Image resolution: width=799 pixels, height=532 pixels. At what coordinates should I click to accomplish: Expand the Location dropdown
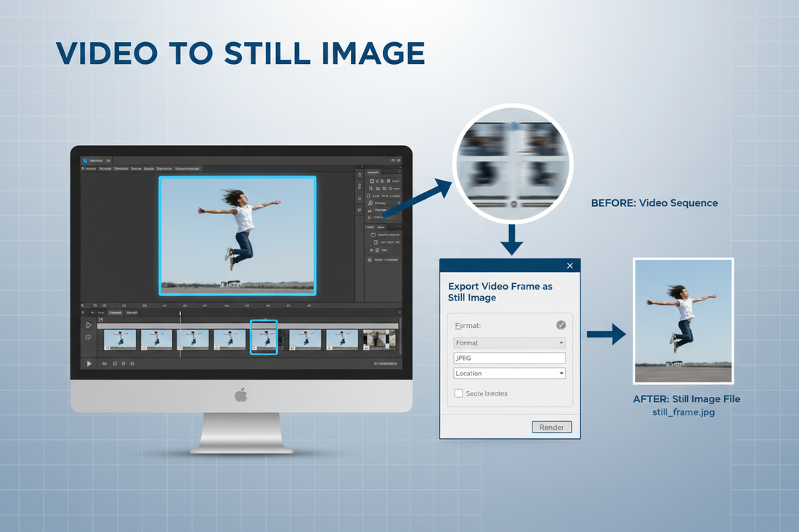tap(508, 372)
